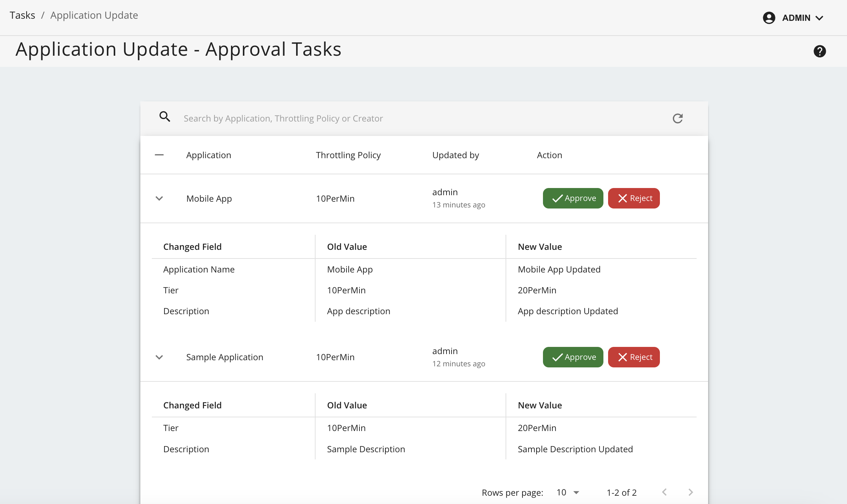Approve the Mobile App update

(573, 198)
